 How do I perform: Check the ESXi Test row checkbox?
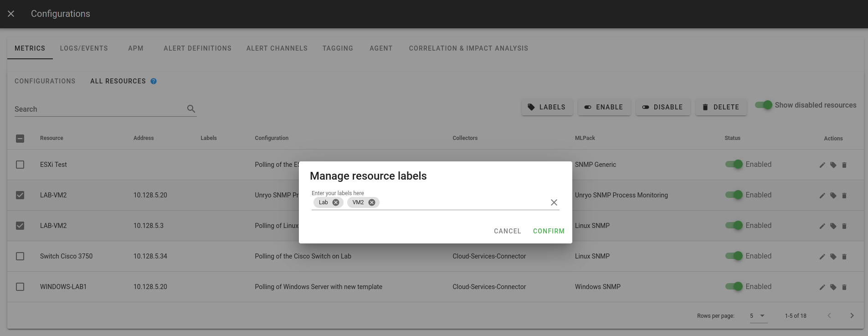point(20,165)
